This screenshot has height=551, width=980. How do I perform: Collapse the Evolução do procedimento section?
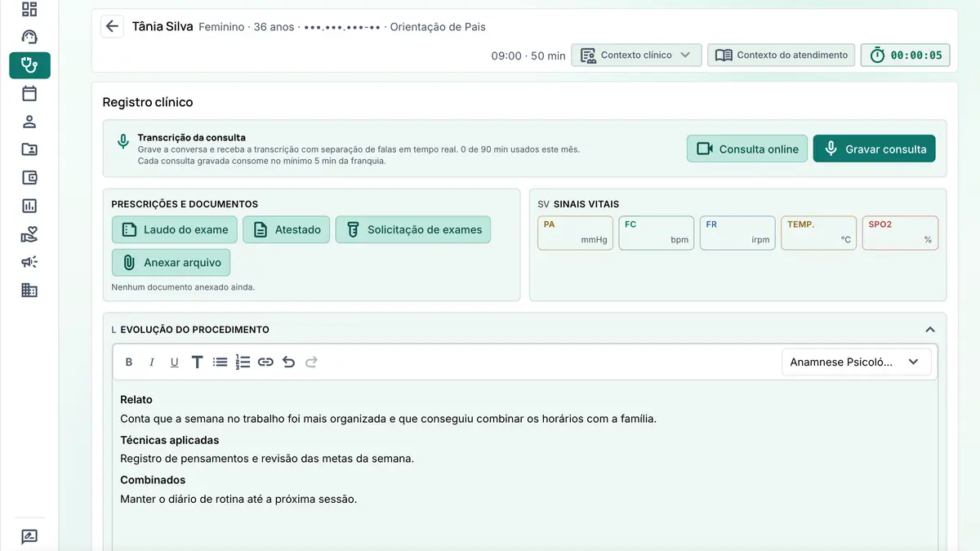click(x=929, y=330)
